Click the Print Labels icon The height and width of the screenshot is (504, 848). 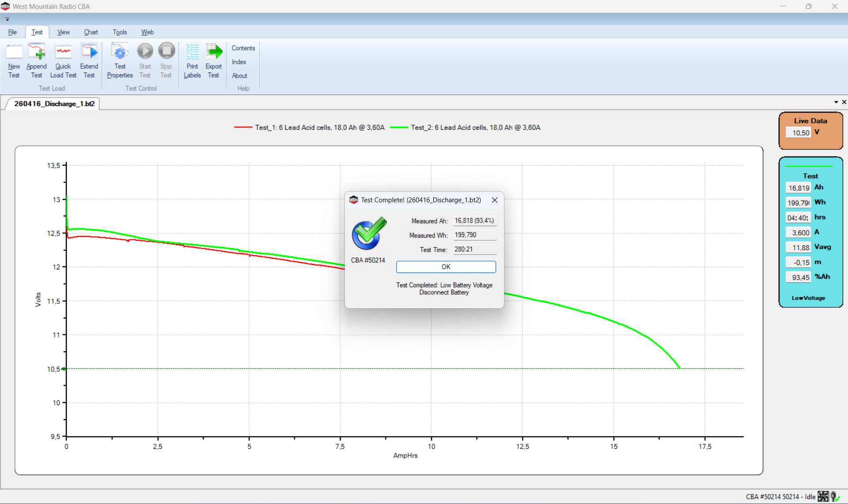tap(192, 52)
